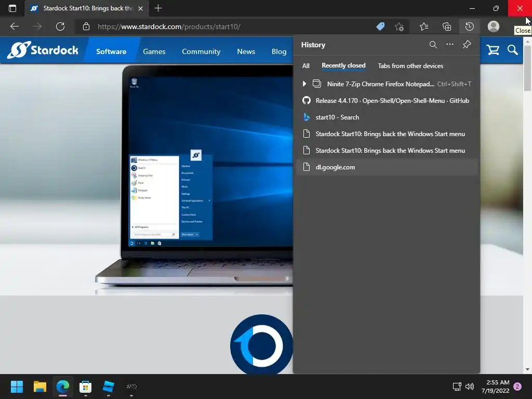The height and width of the screenshot is (399, 532).
Task: Go to the News page
Action: (246, 51)
